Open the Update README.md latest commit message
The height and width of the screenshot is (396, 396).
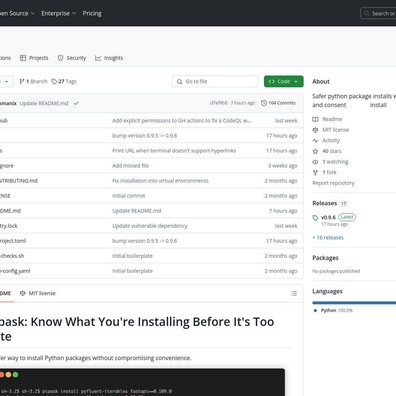[x=44, y=103]
